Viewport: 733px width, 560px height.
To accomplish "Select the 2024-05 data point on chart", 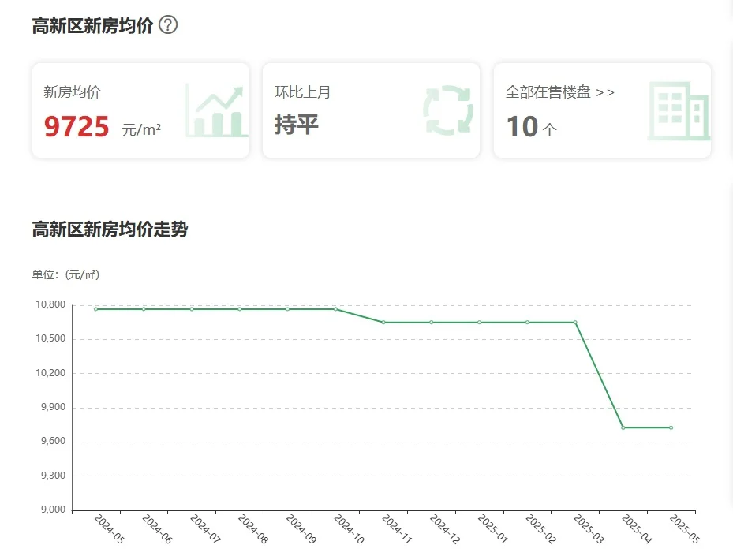I will pyautogui.click(x=95, y=309).
